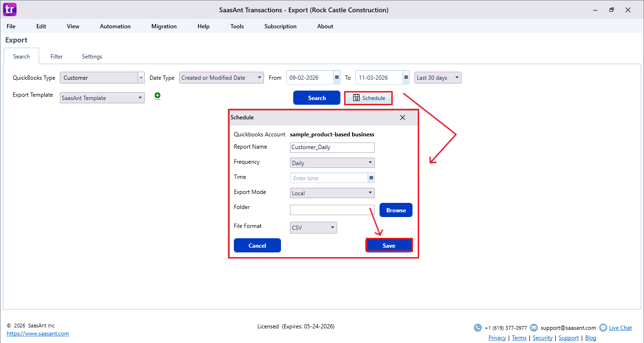This screenshot has width=644, height=343.
Task: Expand the QuickBooks Type dropdown
Action: pos(141,77)
